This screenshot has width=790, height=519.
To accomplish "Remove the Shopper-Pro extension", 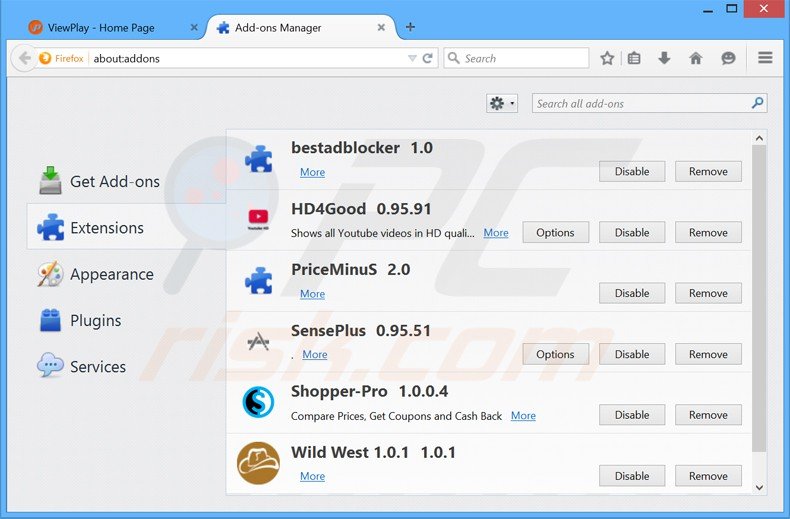I will coord(708,415).
